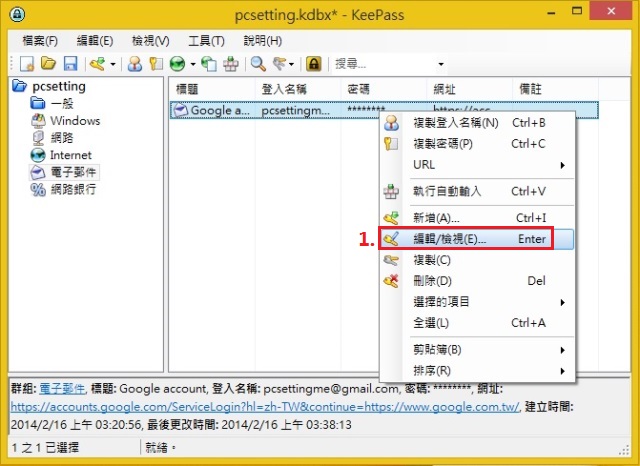
Task: Sort by the 密碼 column header
Action: click(x=384, y=89)
